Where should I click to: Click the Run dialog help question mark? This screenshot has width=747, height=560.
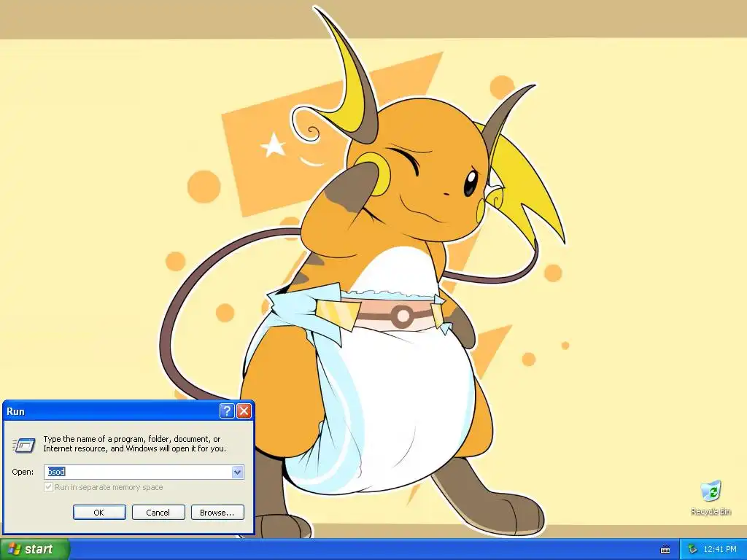227,411
